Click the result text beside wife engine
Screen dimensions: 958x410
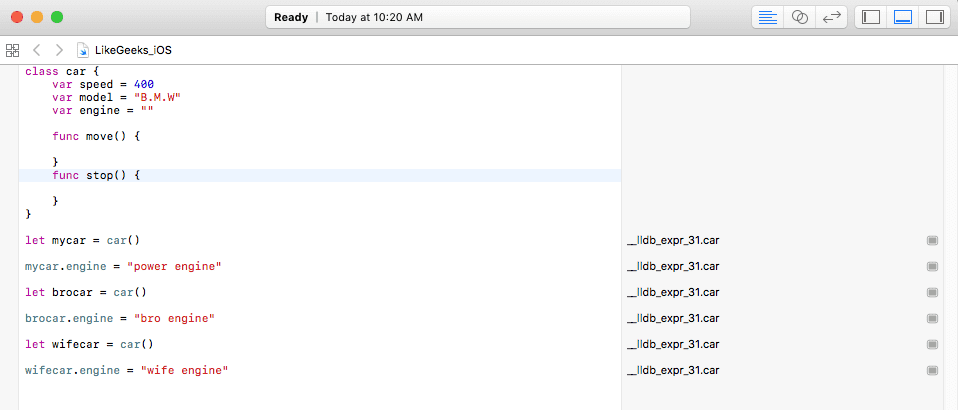673,370
